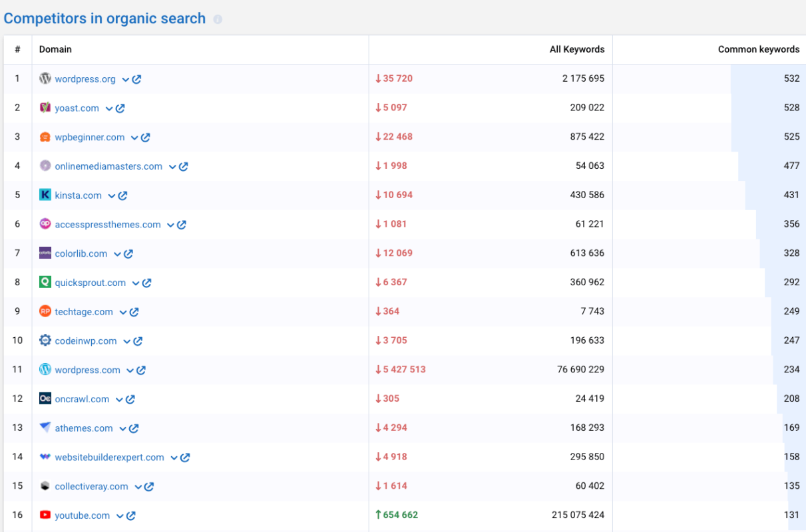
Task: Open the colorlib.com external link icon
Action: (x=128, y=254)
